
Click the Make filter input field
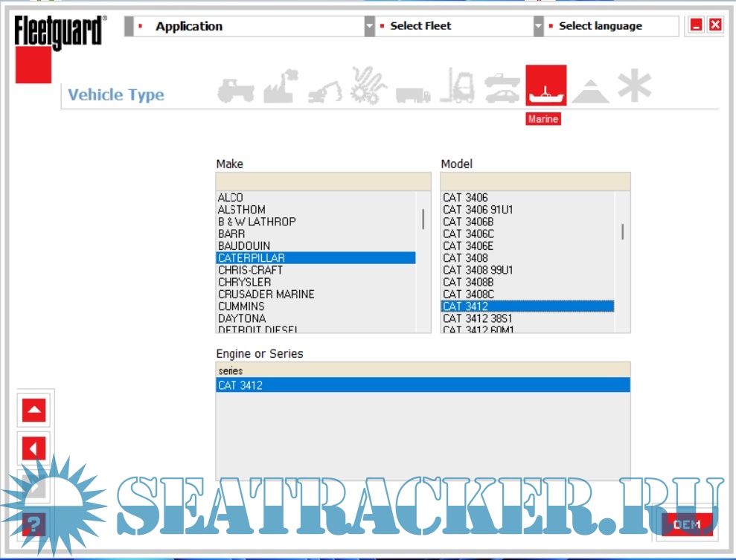tap(323, 181)
